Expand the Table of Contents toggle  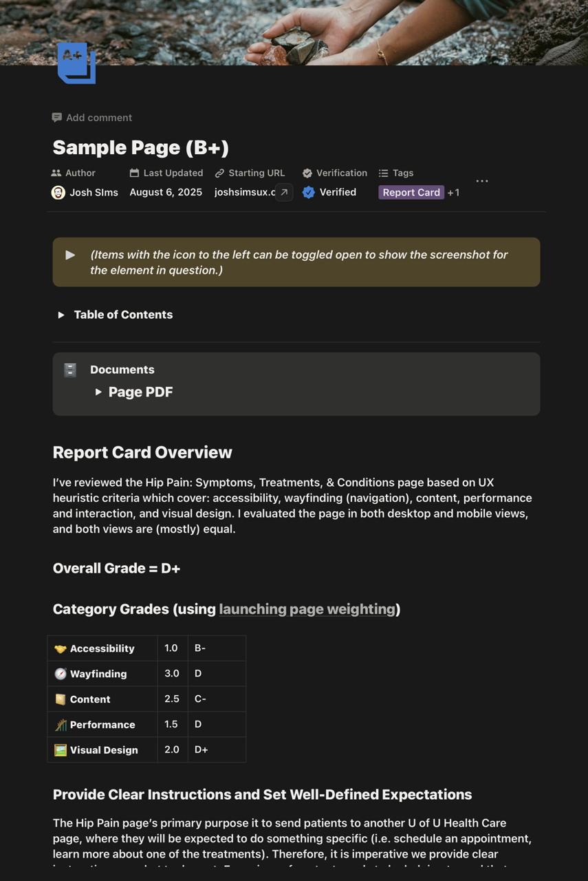61,315
